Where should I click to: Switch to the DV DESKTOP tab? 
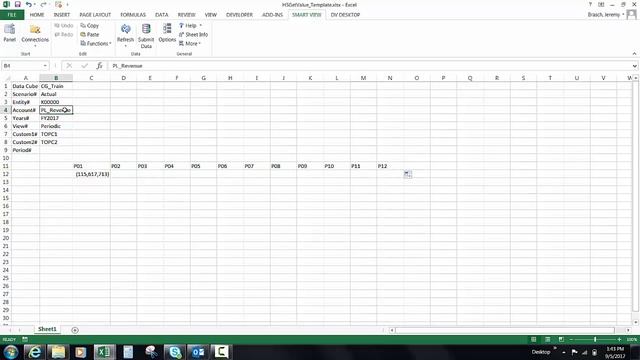click(345, 15)
